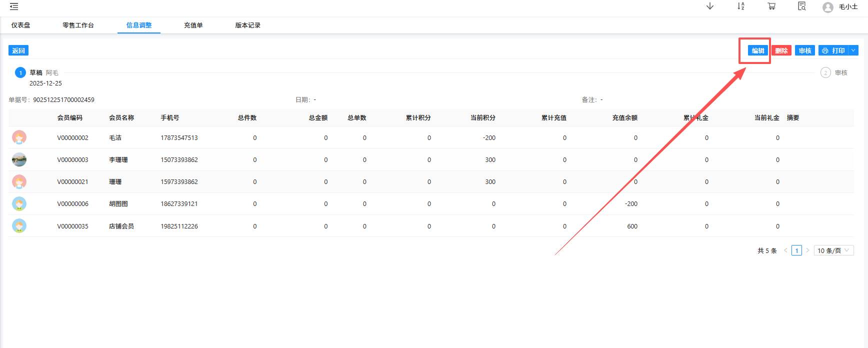Open the document search icon
The image size is (868, 348).
click(x=801, y=6)
